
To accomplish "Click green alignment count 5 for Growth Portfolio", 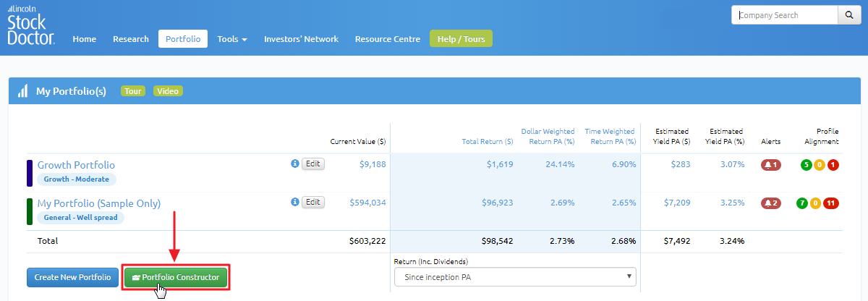I will (807, 165).
